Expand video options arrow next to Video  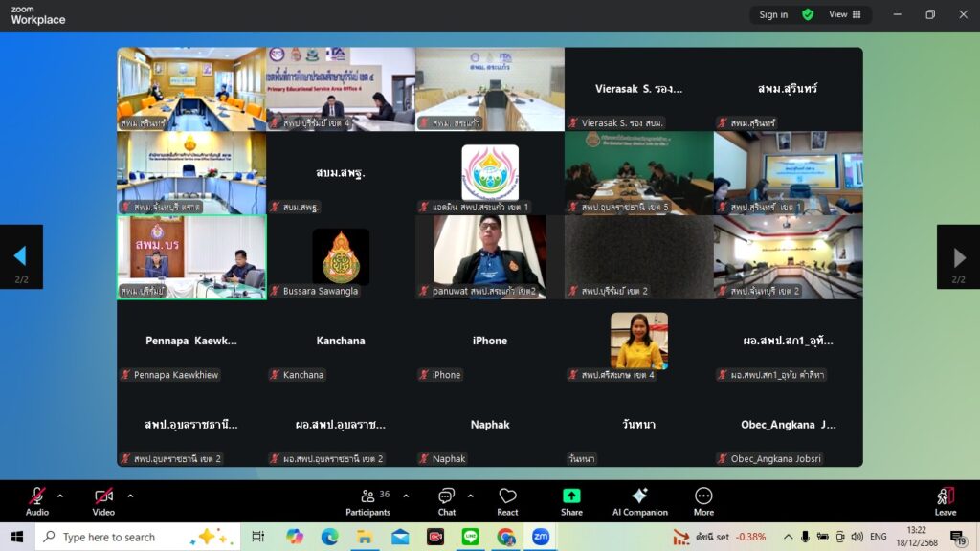[x=130, y=496]
